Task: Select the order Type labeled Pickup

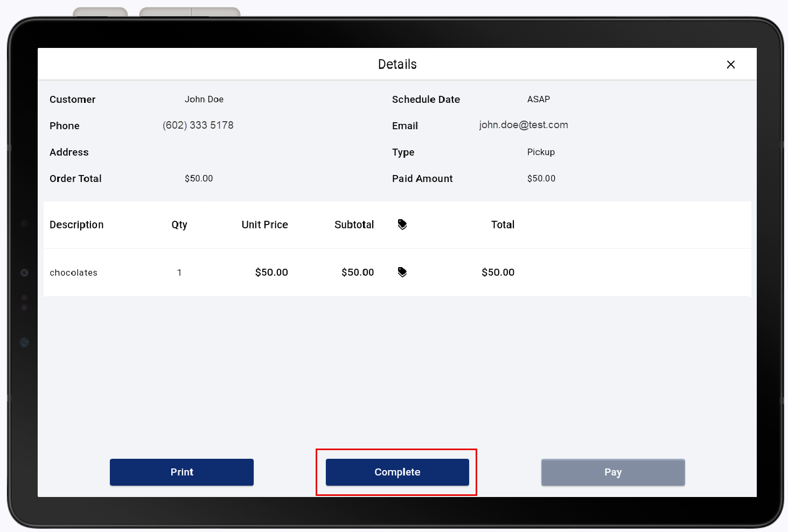Action: click(541, 152)
